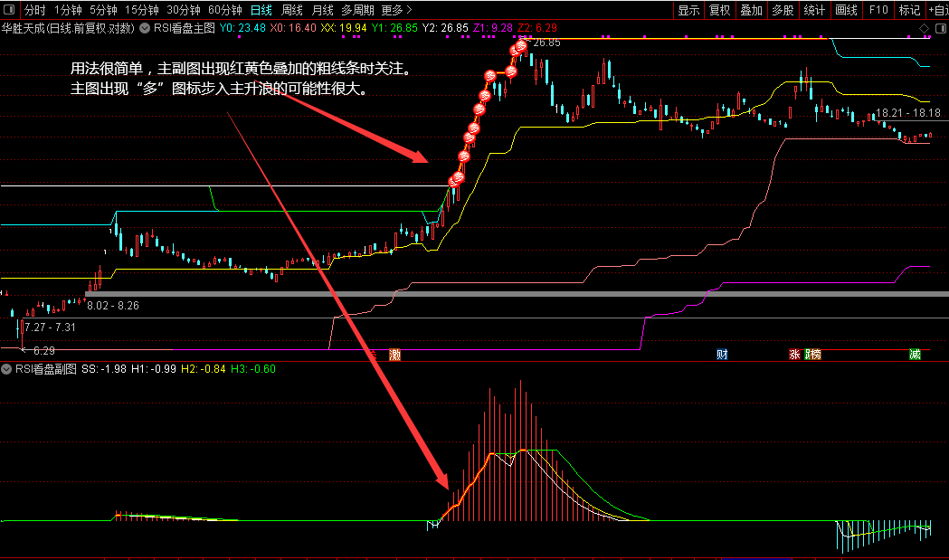Open the 复权 adjustment menu

coord(720,10)
